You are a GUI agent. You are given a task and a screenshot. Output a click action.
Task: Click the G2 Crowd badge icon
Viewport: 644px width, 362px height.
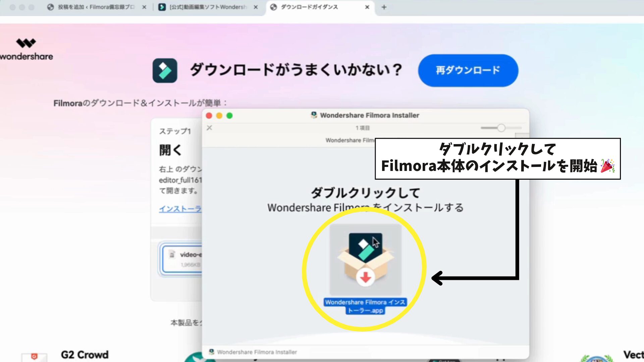click(34, 356)
